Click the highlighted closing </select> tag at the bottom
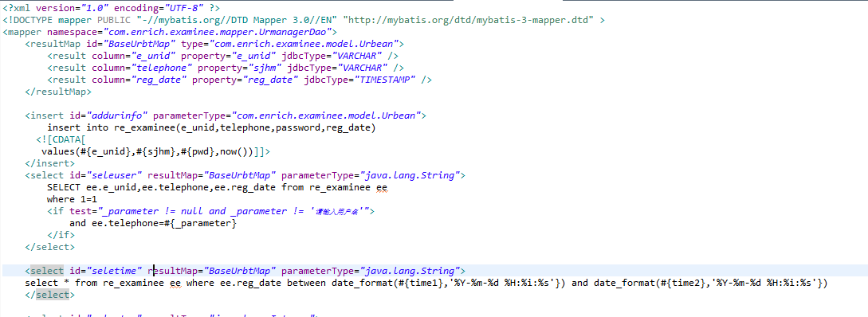868x317 pixels. [50, 295]
